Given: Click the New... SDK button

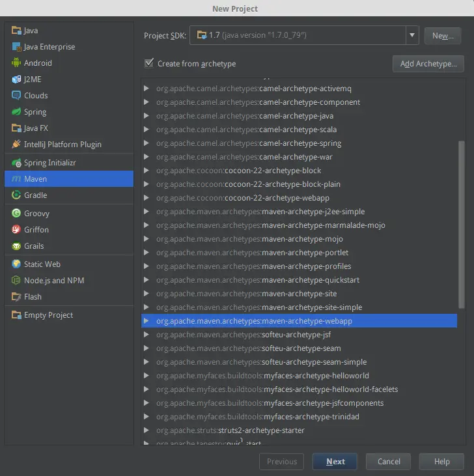Looking at the screenshot, I should tap(443, 36).
